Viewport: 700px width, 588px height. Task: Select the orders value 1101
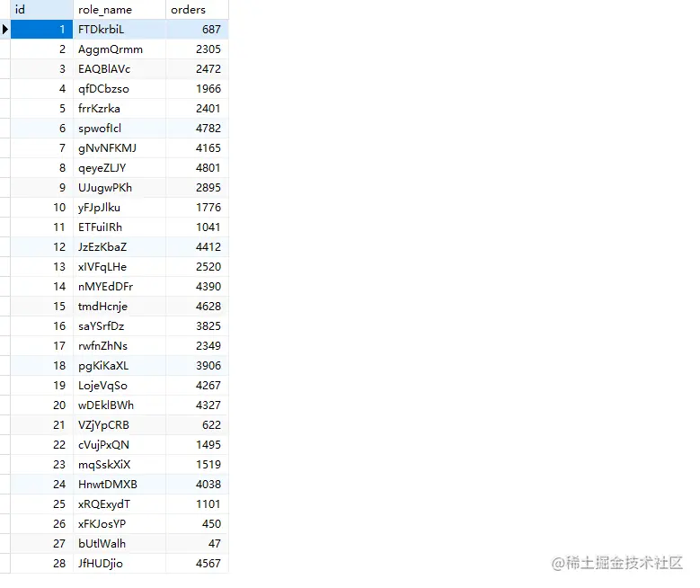(197, 504)
